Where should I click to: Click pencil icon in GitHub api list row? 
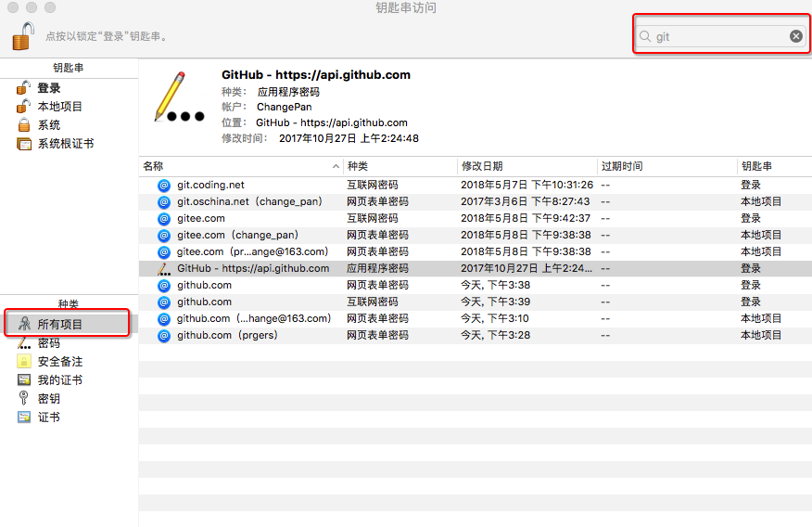tap(164, 269)
